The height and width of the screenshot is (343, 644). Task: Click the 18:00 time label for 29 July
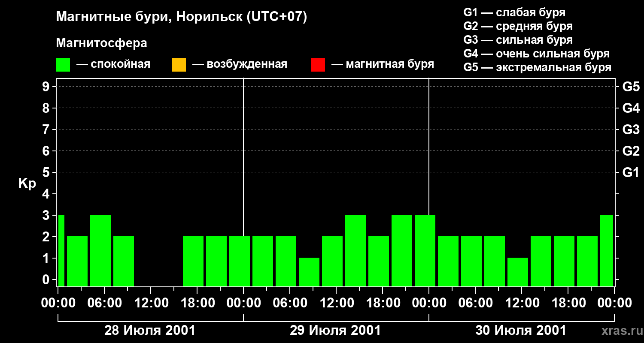tap(383, 303)
